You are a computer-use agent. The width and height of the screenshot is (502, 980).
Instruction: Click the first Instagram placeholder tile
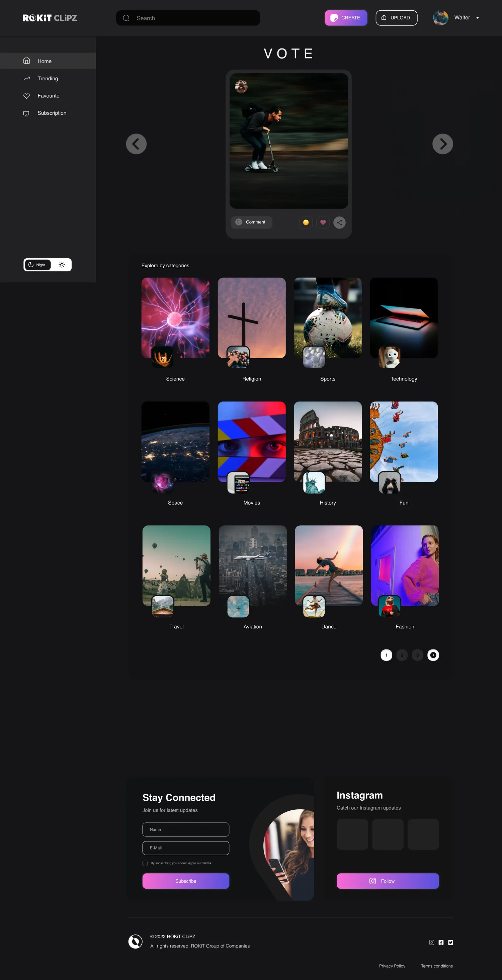(x=352, y=834)
